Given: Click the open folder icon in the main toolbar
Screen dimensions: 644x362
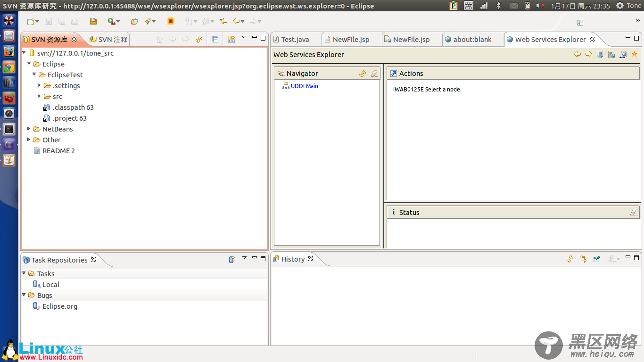Looking at the screenshot, I should [134, 21].
